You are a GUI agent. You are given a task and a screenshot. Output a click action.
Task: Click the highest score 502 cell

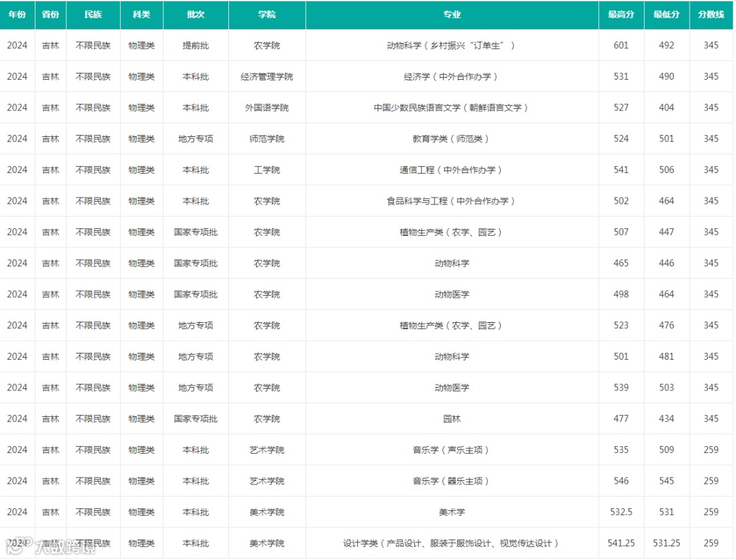pos(621,201)
